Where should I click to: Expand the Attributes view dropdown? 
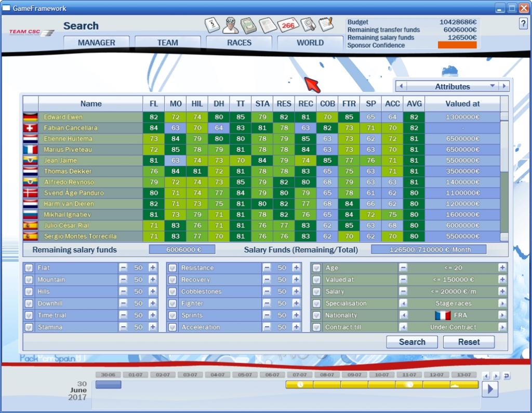(492, 86)
